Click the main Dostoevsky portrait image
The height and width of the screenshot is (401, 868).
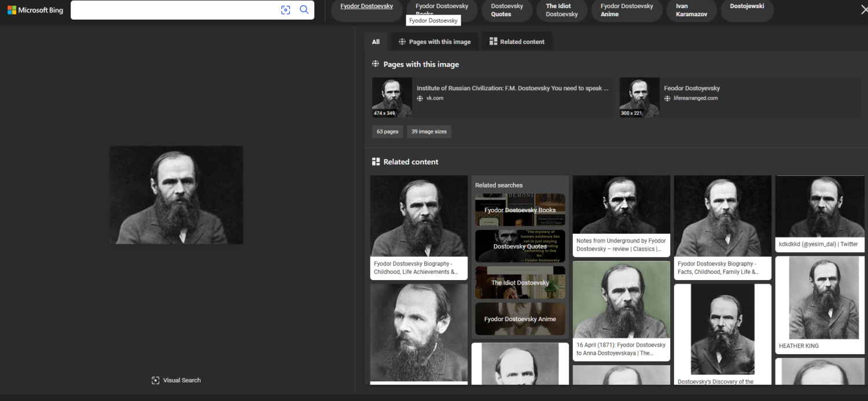point(176,195)
